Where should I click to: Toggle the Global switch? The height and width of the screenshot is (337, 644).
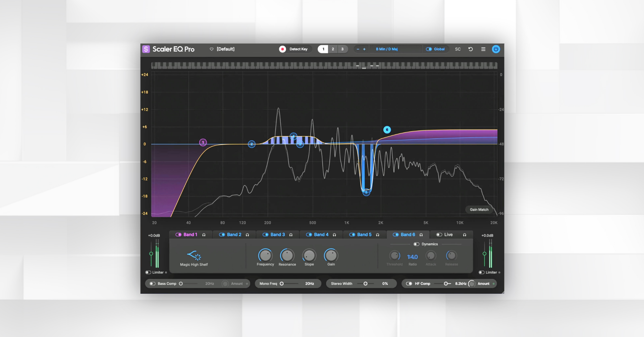[429, 49]
